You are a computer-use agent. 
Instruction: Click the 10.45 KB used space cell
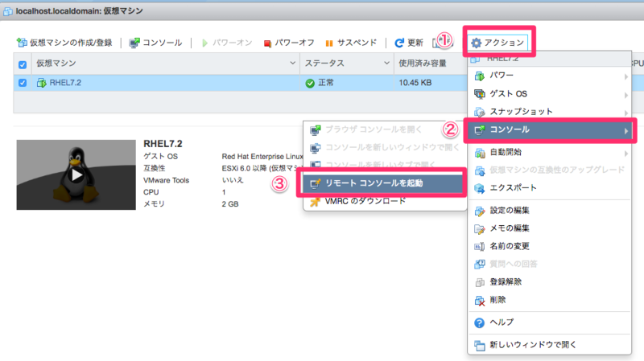coord(415,83)
